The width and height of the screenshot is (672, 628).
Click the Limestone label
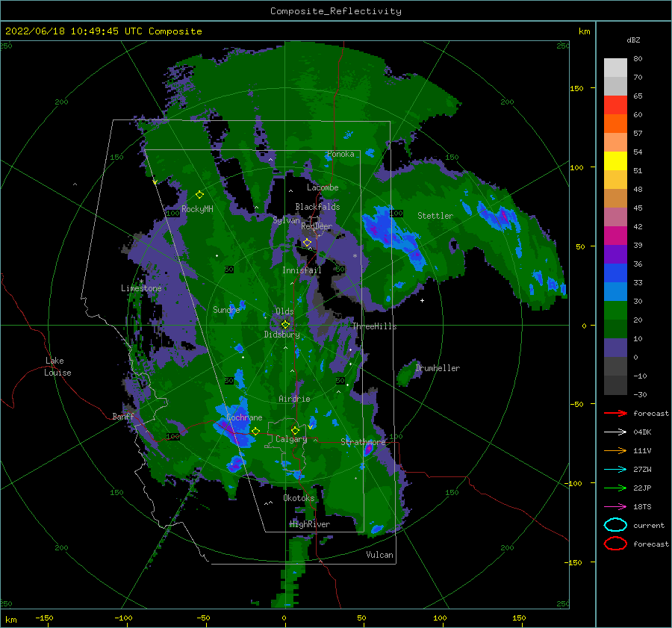pos(141,288)
